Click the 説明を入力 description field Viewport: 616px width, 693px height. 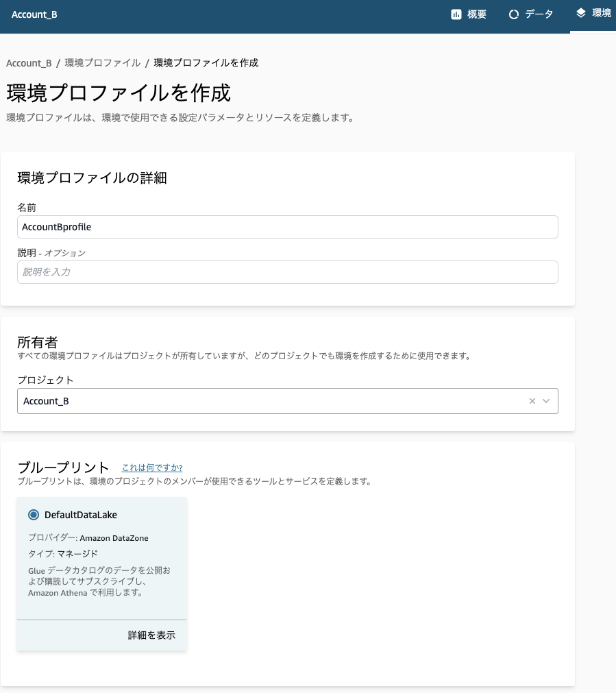288,271
